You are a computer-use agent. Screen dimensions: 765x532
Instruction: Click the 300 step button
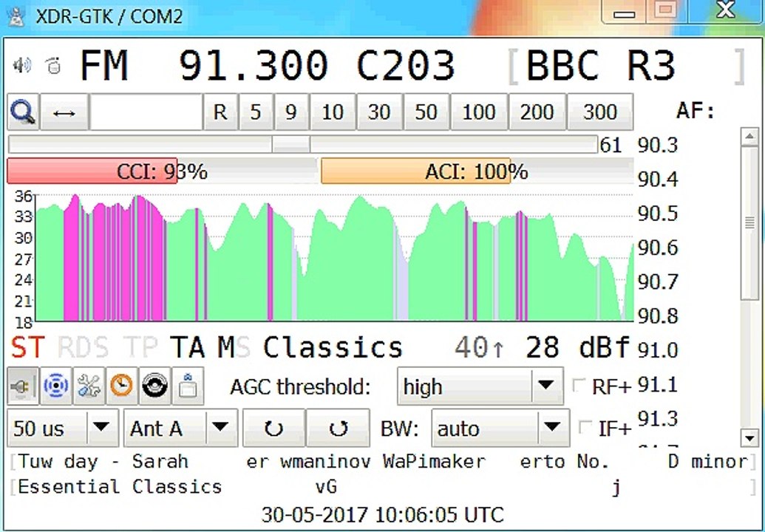click(x=600, y=112)
